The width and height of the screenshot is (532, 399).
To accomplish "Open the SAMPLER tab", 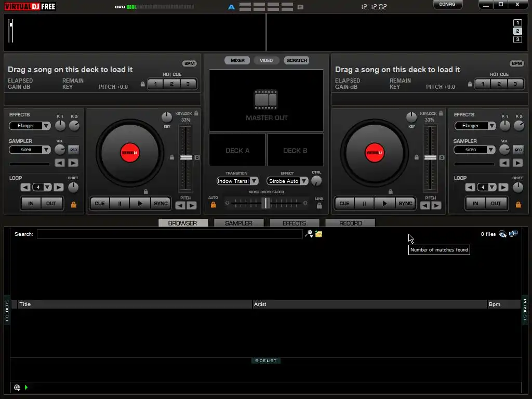I will 238,223.
